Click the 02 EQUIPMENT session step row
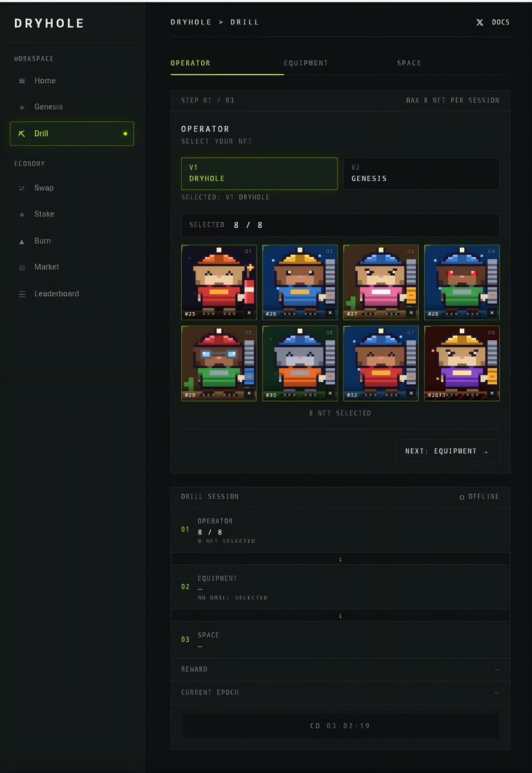 (340, 587)
